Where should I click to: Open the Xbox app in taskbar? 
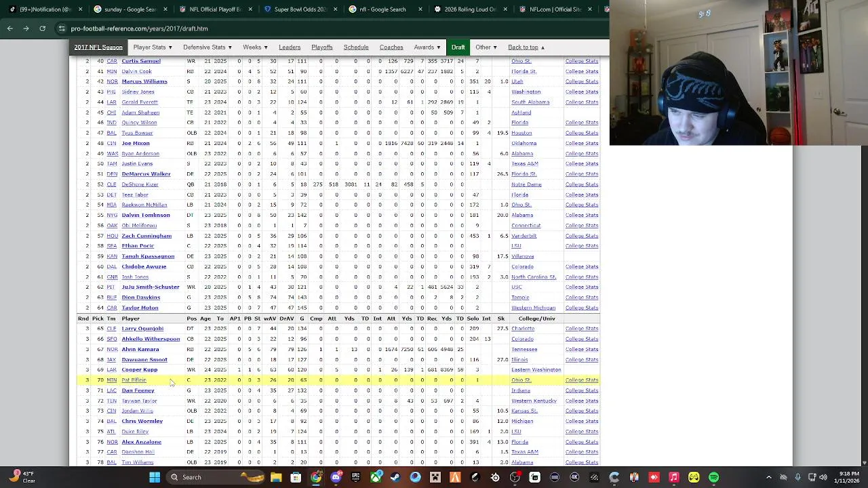coord(376,477)
